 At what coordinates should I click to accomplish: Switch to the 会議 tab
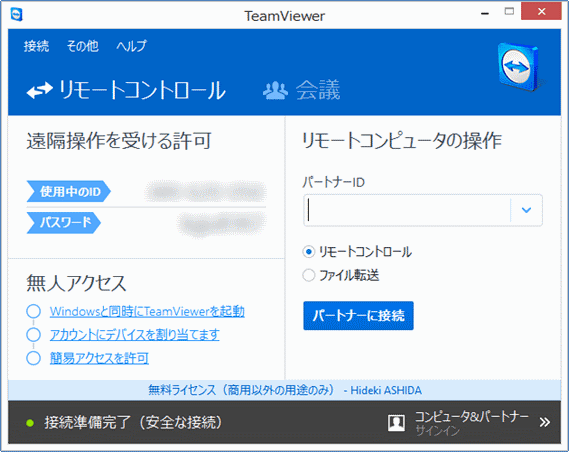pyautogui.click(x=301, y=90)
